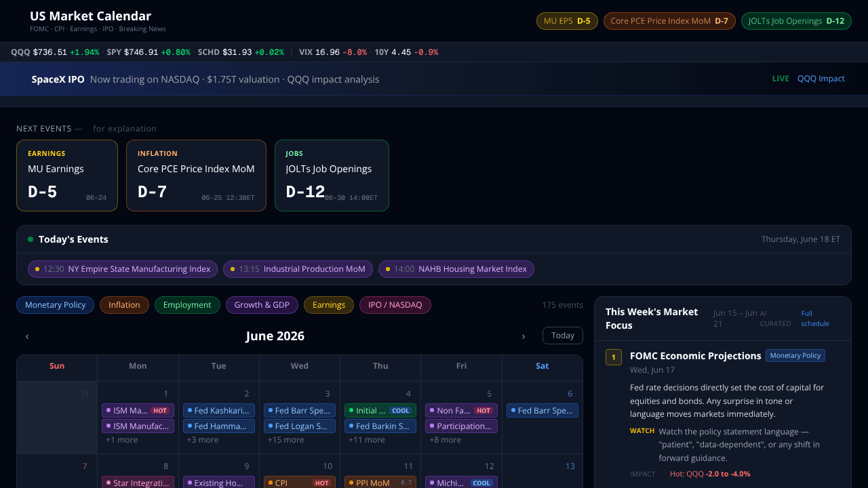868x488 pixels.
Task: Open Fed Kashkari event on June 2
Action: [x=219, y=411]
